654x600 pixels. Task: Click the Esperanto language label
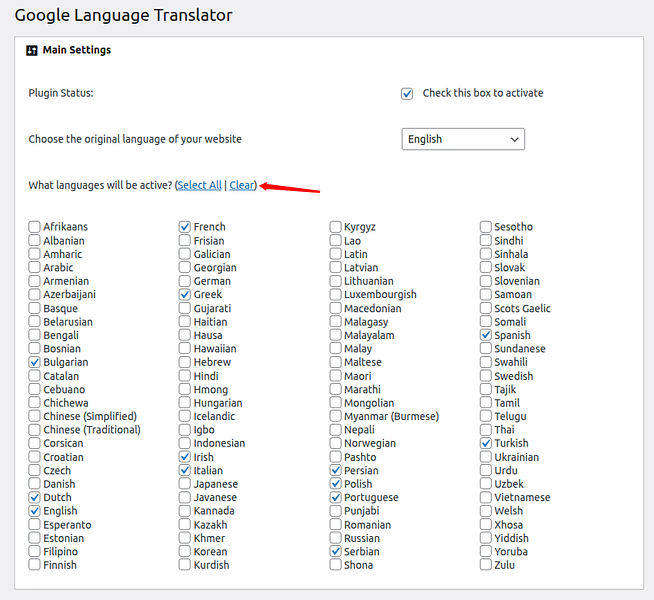click(x=67, y=525)
